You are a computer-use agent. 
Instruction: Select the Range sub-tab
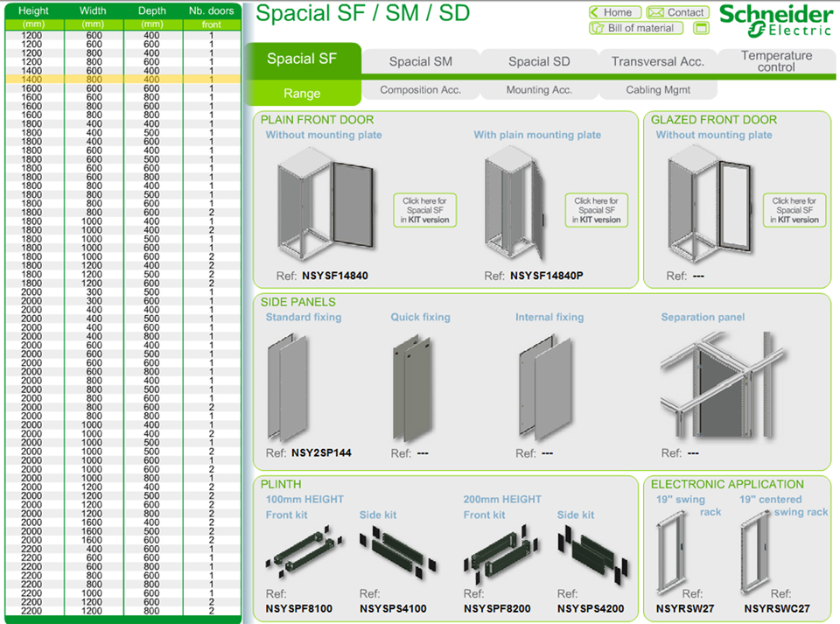click(x=303, y=93)
